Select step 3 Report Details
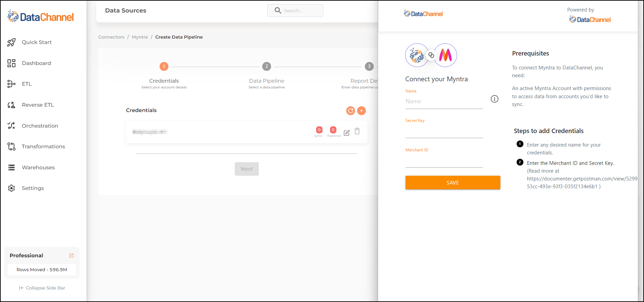 tap(369, 66)
